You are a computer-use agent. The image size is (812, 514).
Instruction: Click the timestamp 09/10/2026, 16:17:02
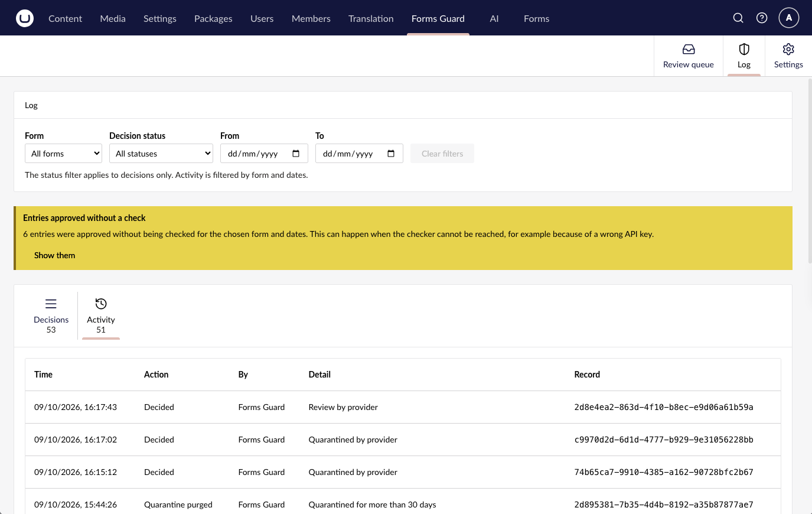[x=76, y=440]
